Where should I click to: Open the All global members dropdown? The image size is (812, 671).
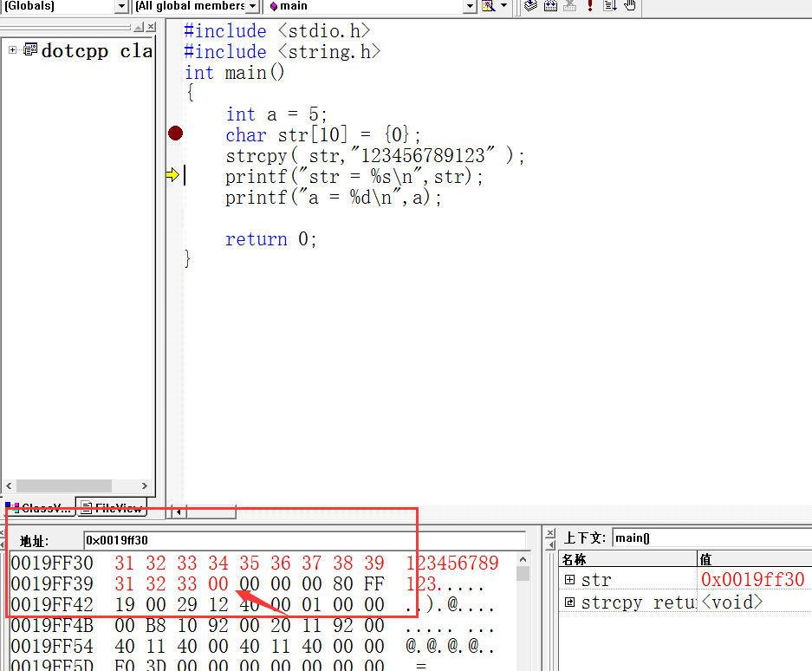tap(252, 6)
